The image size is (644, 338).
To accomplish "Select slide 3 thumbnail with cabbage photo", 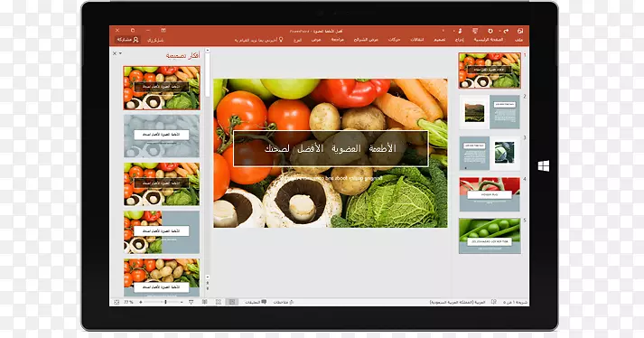I will tap(490, 154).
